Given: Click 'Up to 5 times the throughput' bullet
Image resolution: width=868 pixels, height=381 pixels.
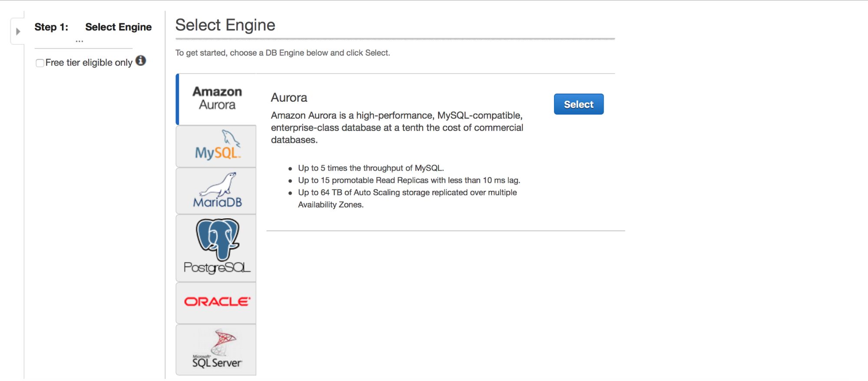Looking at the screenshot, I should (x=371, y=168).
